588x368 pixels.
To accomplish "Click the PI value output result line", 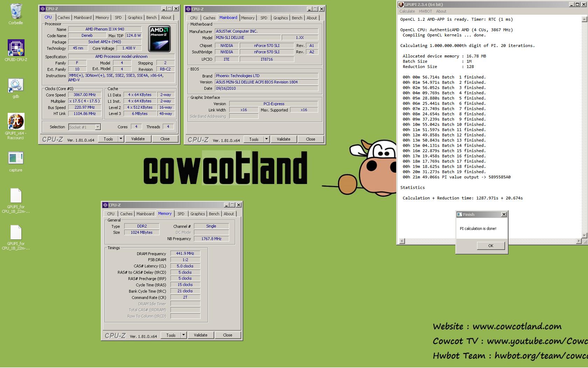I will click(x=456, y=177).
